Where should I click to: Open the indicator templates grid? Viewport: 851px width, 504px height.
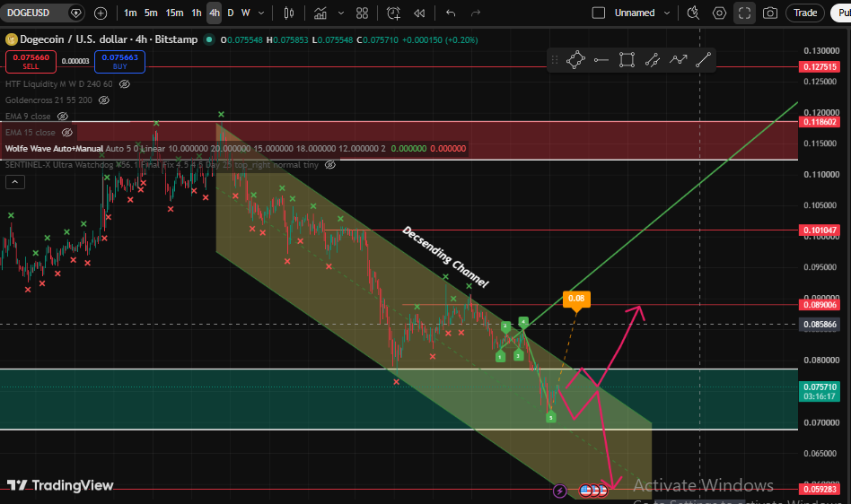click(362, 13)
